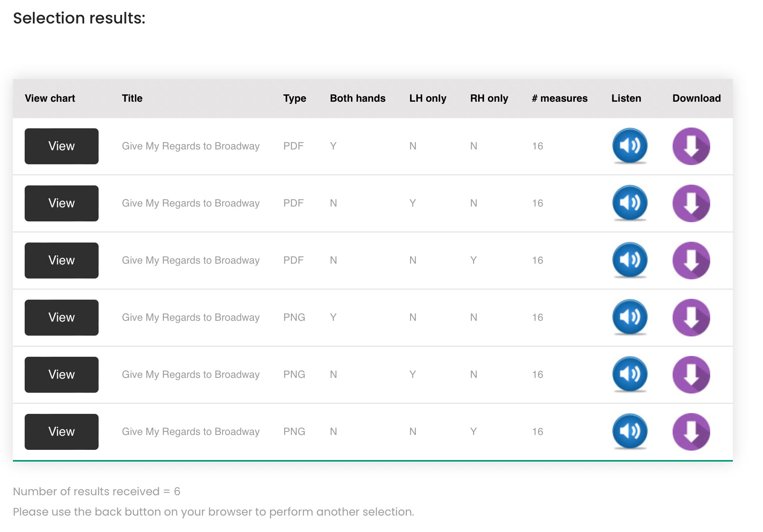Click the Type column header

click(294, 98)
